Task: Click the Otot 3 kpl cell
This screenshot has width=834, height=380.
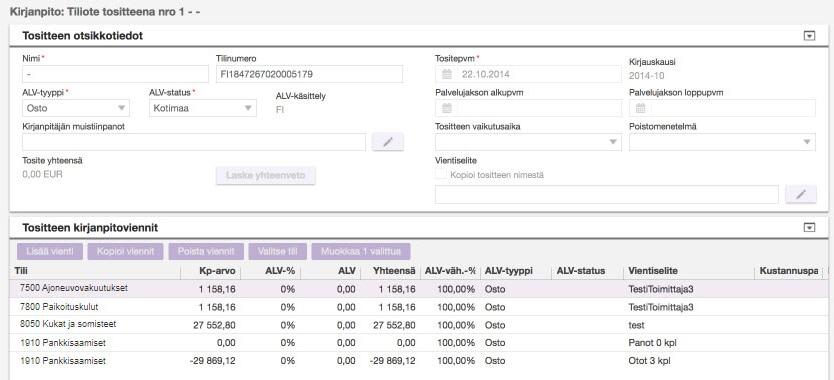Action: pyautogui.click(x=649, y=361)
